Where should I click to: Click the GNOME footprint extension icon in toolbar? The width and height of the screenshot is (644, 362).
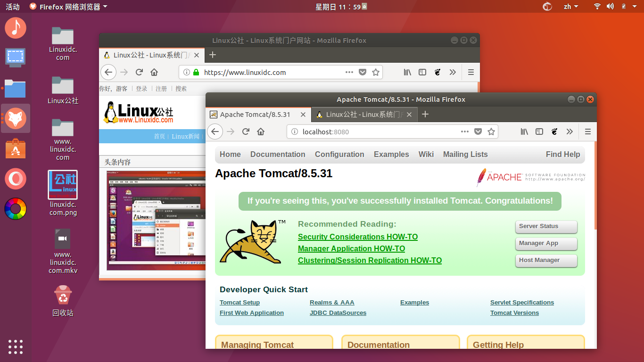pos(554,132)
